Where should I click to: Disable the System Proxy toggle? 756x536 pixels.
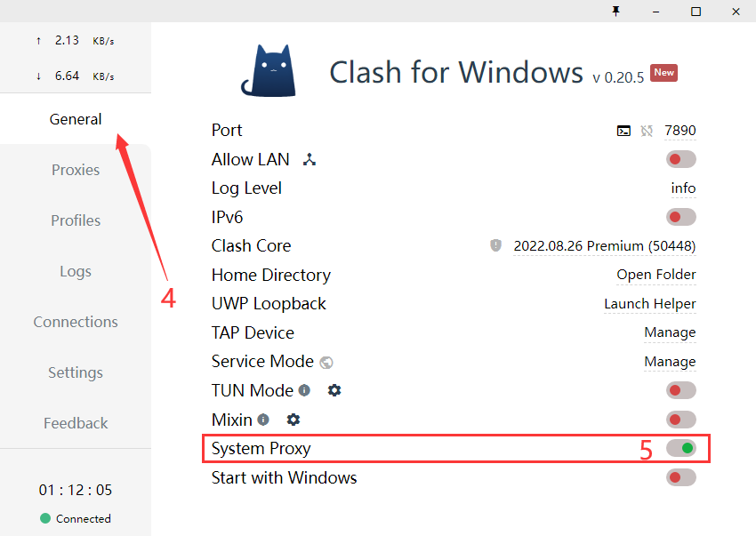coord(680,448)
